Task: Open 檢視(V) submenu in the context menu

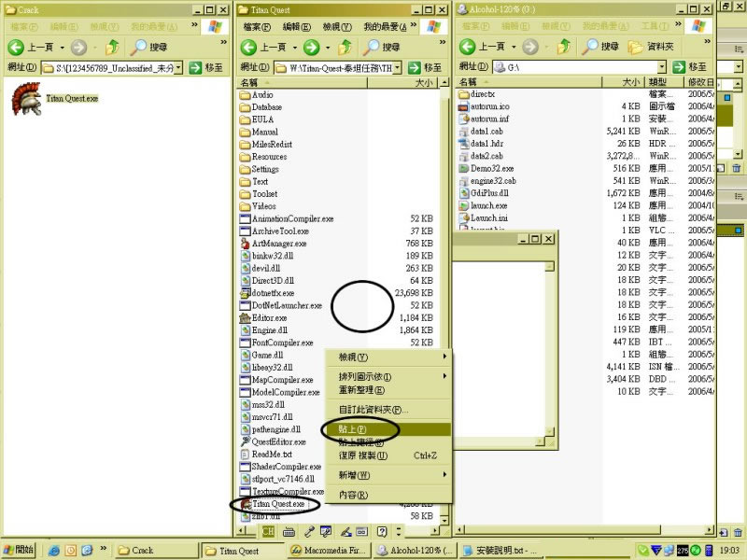Action: [388, 357]
